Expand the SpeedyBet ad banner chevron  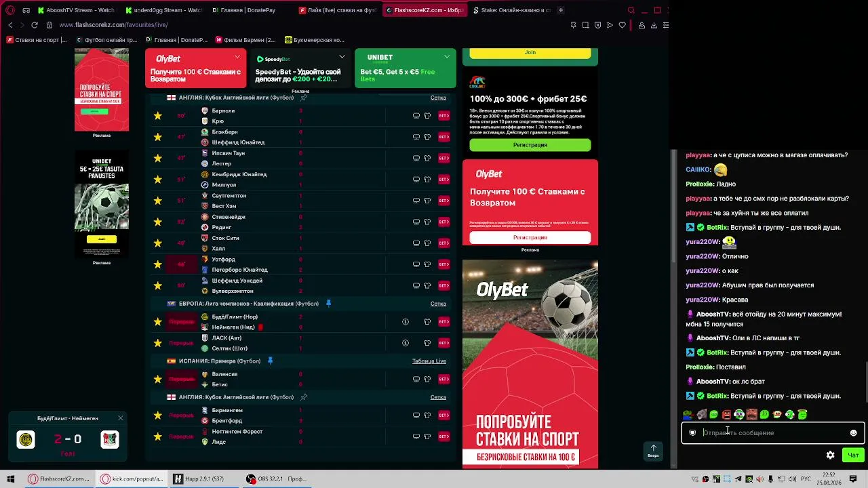pos(342,57)
